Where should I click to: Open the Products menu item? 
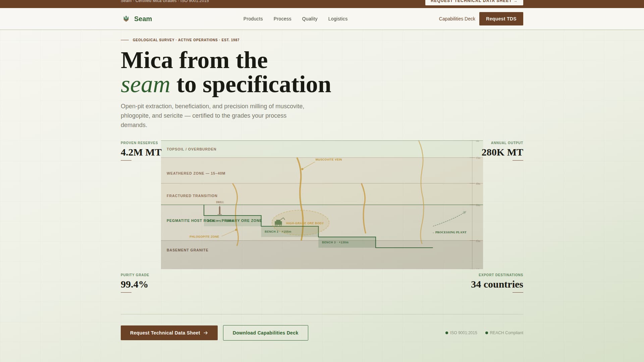tap(253, 19)
